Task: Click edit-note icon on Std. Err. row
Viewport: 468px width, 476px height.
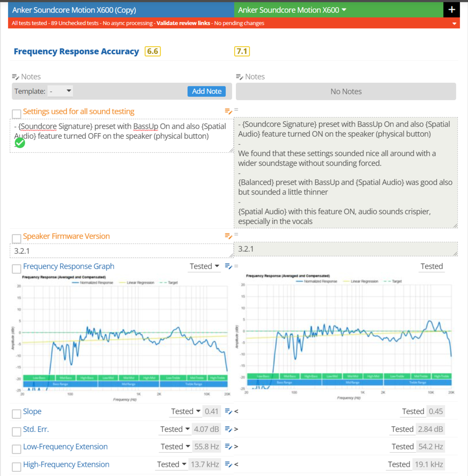Action: pos(228,429)
